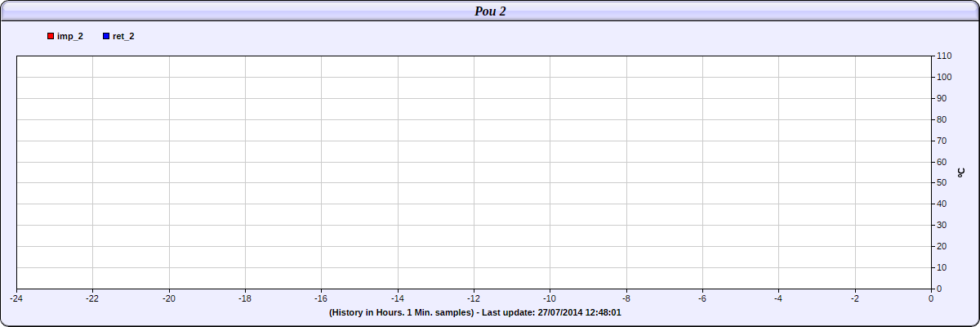Click the -18 hour x-axis tick label
The height and width of the screenshot is (327, 980).
pyautogui.click(x=245, y=299)
